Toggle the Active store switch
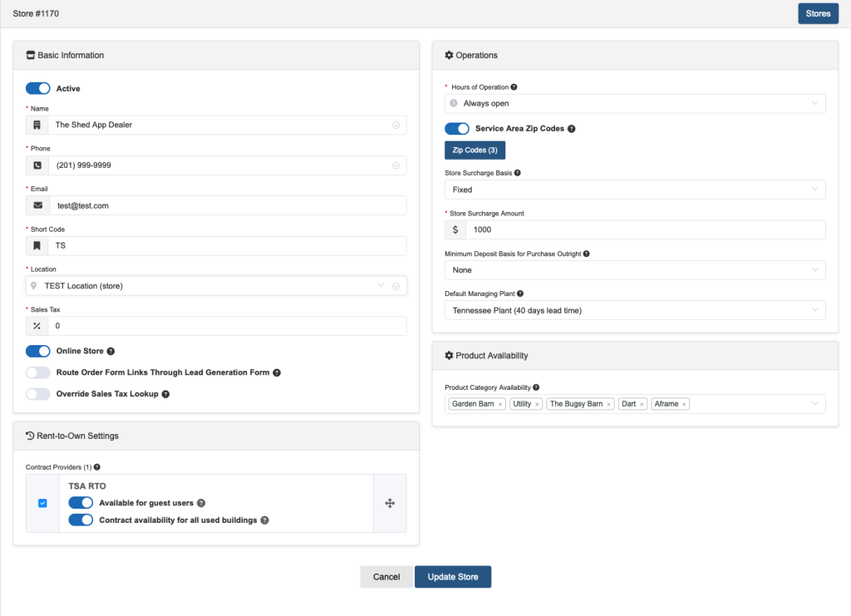851x616 pixels. pos(38,88)
